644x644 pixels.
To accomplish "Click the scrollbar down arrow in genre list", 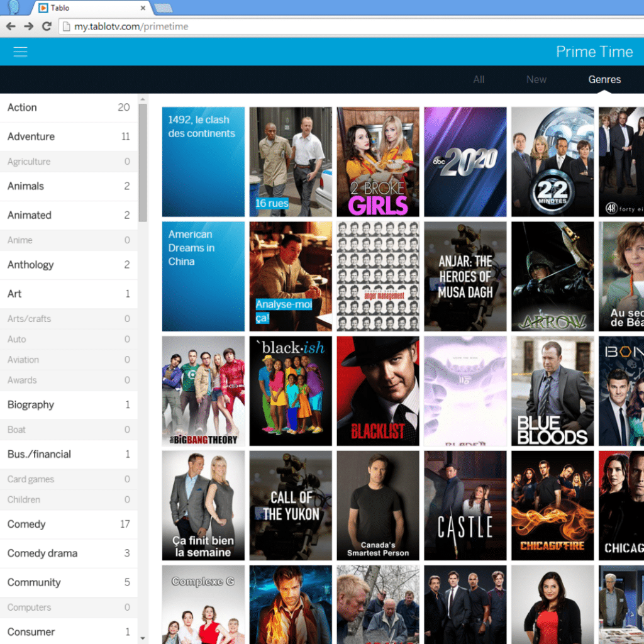I will click(143, 638).
